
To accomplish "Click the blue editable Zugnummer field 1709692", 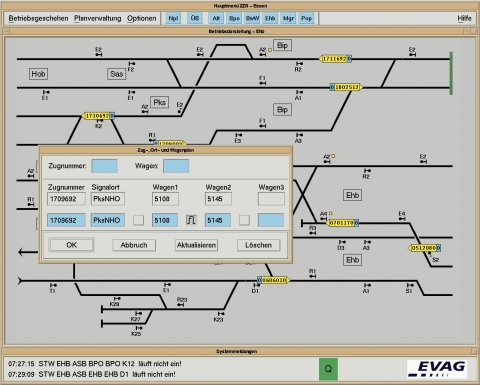I will 66,220.
